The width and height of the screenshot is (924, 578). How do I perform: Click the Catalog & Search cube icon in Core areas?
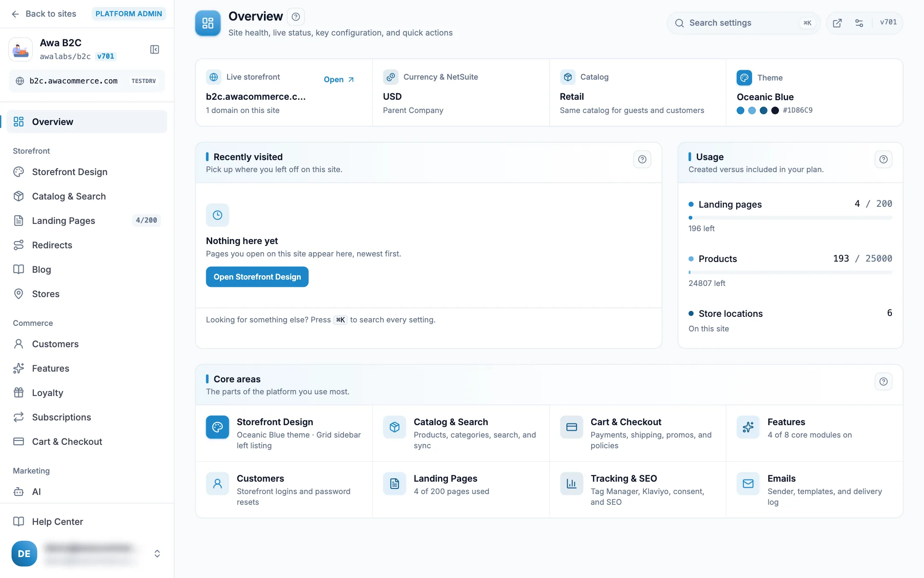pyautogui.click(x=394, y=427)
